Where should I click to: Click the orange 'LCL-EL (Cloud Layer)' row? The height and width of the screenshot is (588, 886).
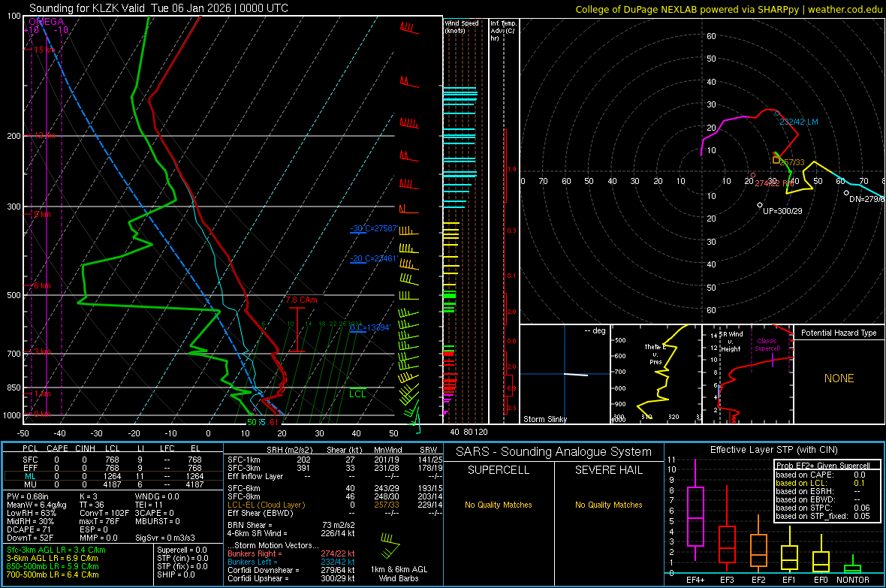tap(335, 505)
